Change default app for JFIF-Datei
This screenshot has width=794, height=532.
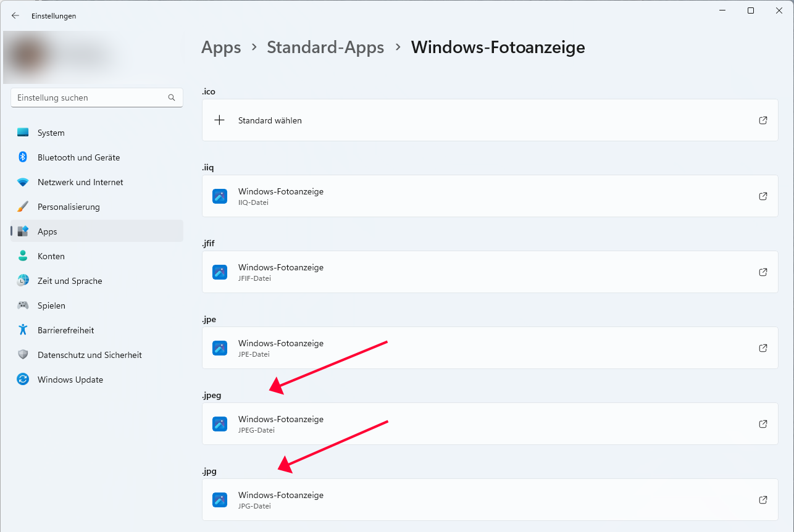(490, 272)
